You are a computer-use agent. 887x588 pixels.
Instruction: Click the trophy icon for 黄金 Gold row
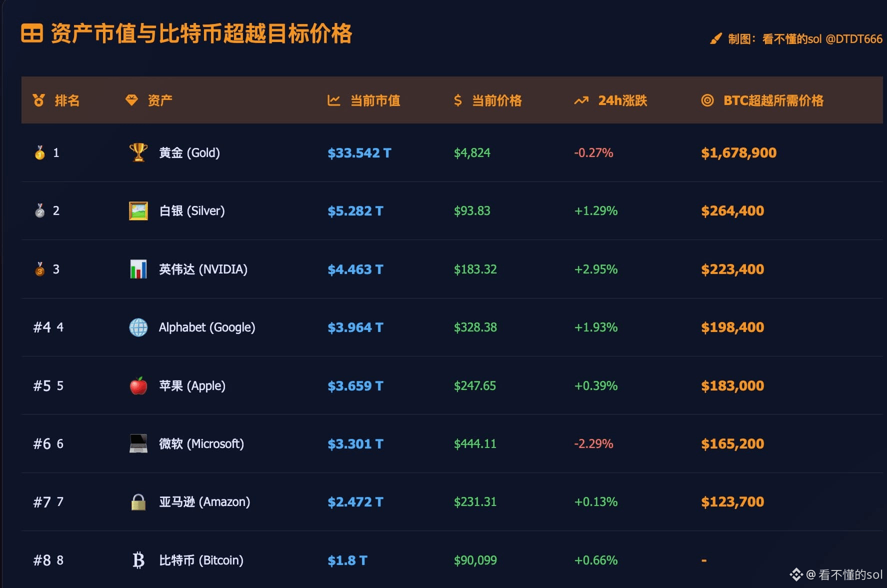138,152
